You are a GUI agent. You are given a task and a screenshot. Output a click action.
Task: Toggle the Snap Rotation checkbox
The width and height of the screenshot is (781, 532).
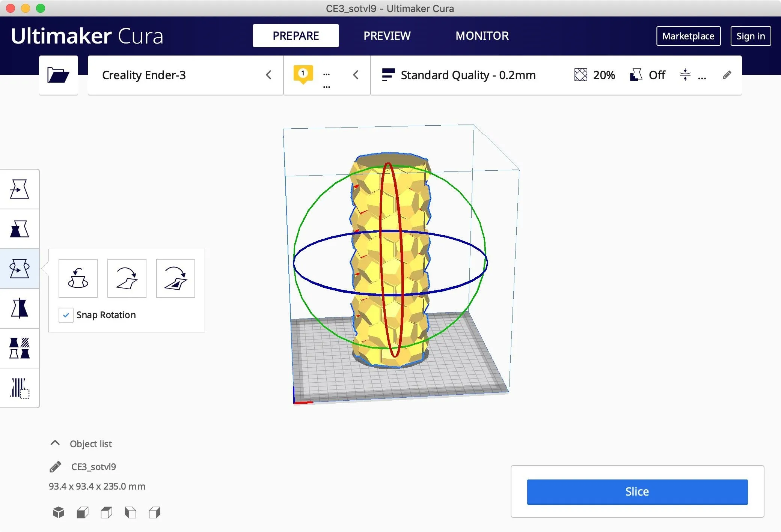point(66,315)
